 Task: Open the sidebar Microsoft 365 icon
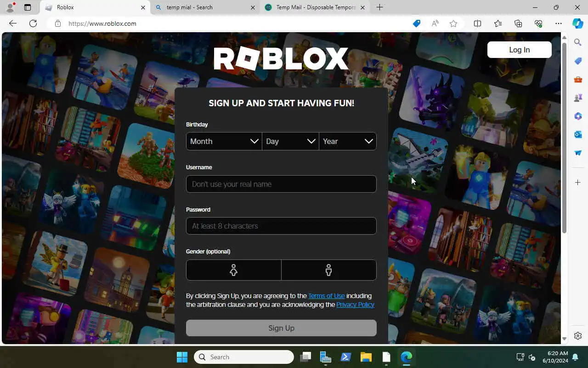[578, 116]
